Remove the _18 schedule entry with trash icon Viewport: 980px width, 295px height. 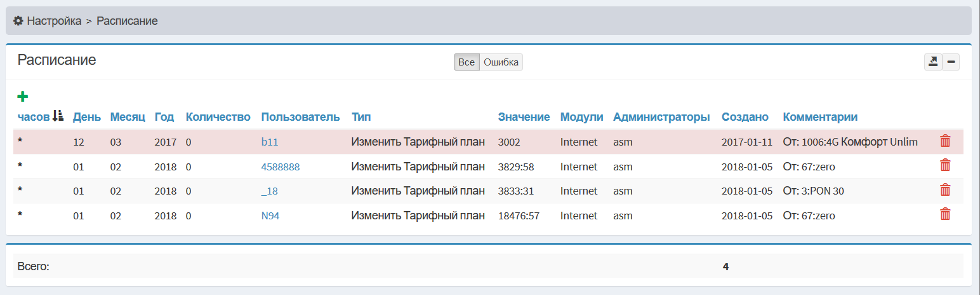coord(945,190)
